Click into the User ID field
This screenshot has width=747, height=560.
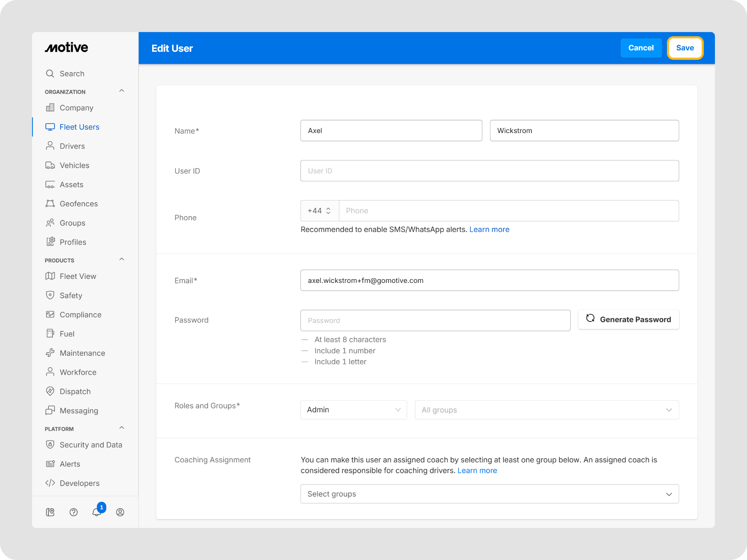click(489, 171)
